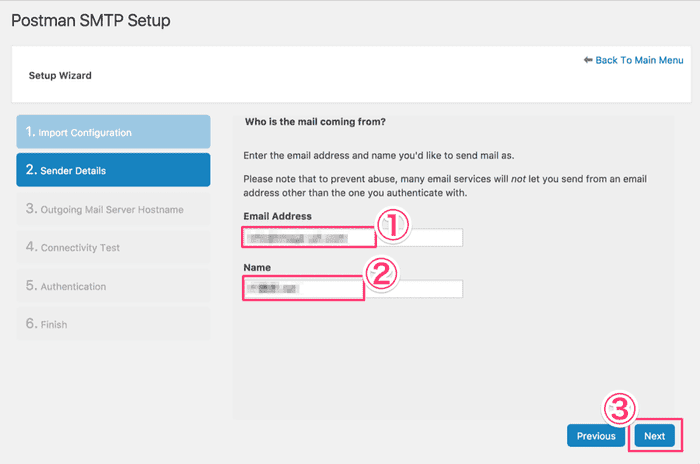Click the Name field label
This screenshot has height=464, width=700.
pos(257,268)
